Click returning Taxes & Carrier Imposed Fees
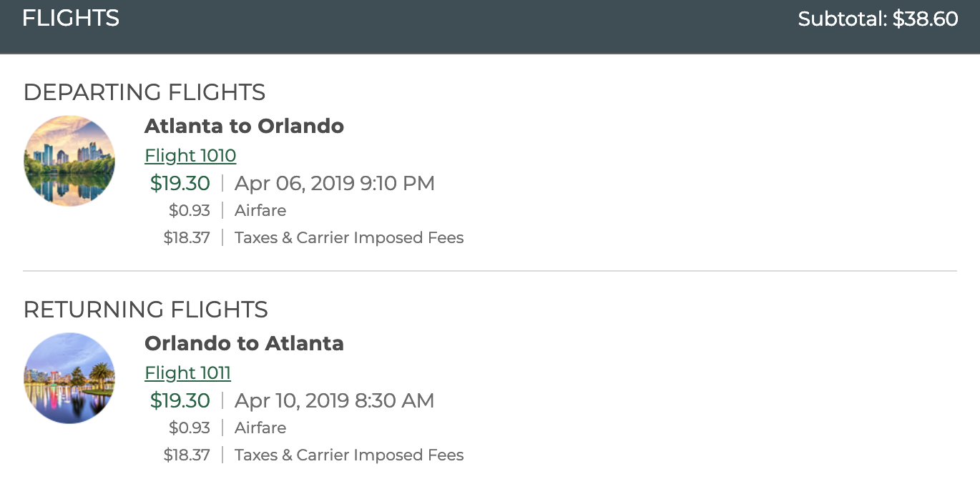This screenshot has height=479, width=980. pos(349,455)
